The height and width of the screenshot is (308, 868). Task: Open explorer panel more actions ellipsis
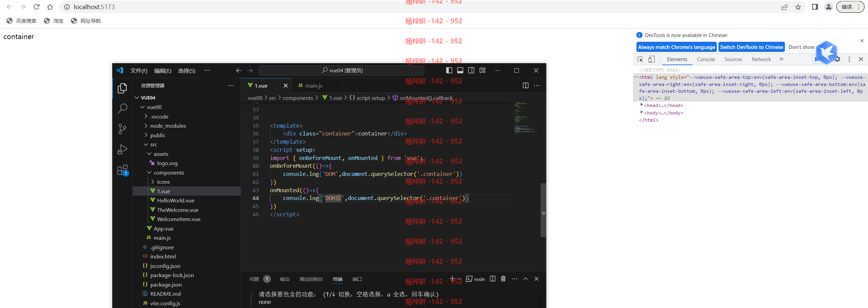231,86
